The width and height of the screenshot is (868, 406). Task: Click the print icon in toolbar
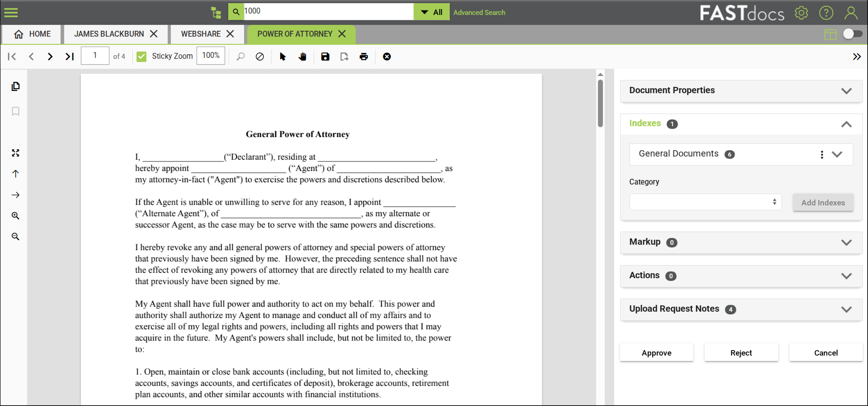[x=364, y=56]
